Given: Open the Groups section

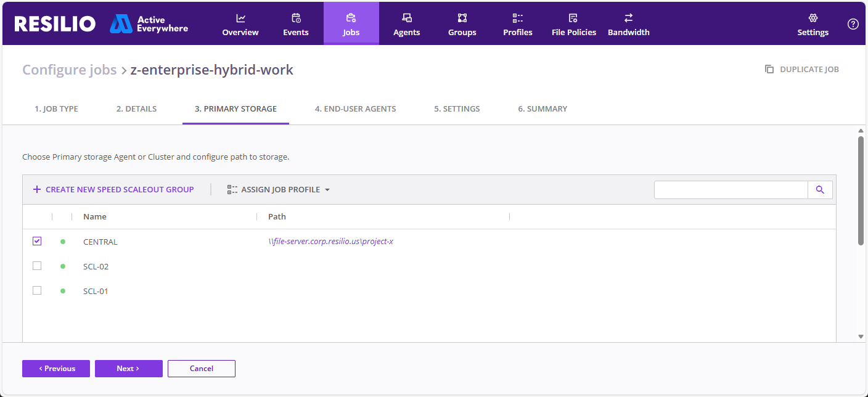Looking at the screenshot, I should (x=462, y=24).
